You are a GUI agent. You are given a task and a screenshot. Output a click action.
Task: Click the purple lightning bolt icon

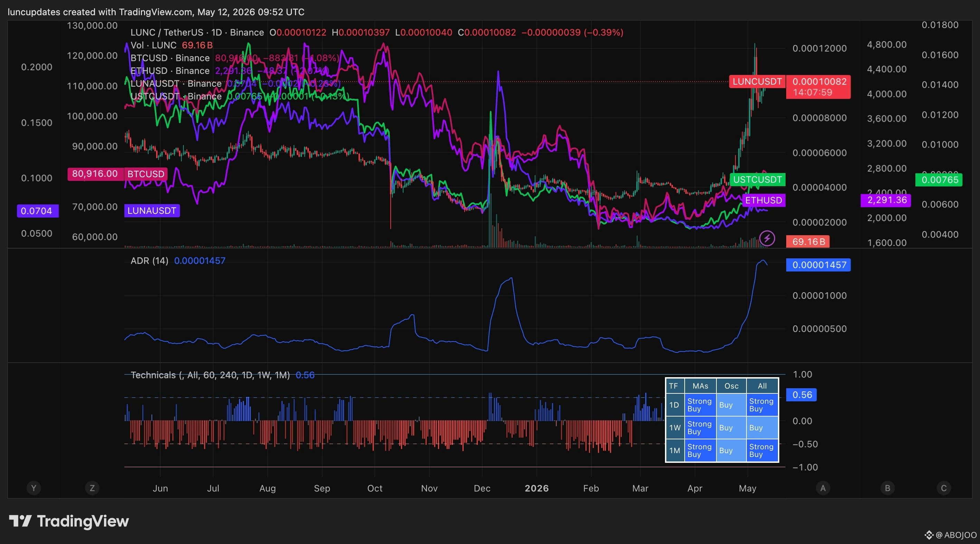coord(767,239)
